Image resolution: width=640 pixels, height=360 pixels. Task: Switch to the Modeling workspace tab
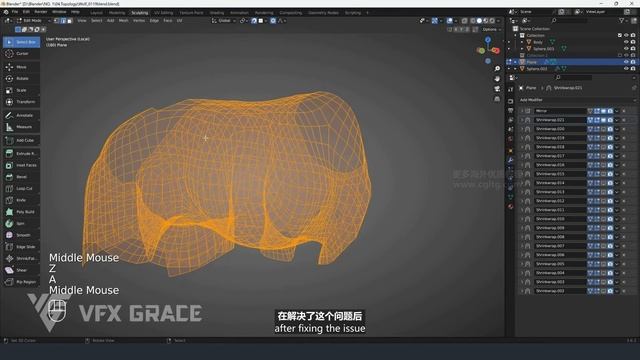point(117,13)
